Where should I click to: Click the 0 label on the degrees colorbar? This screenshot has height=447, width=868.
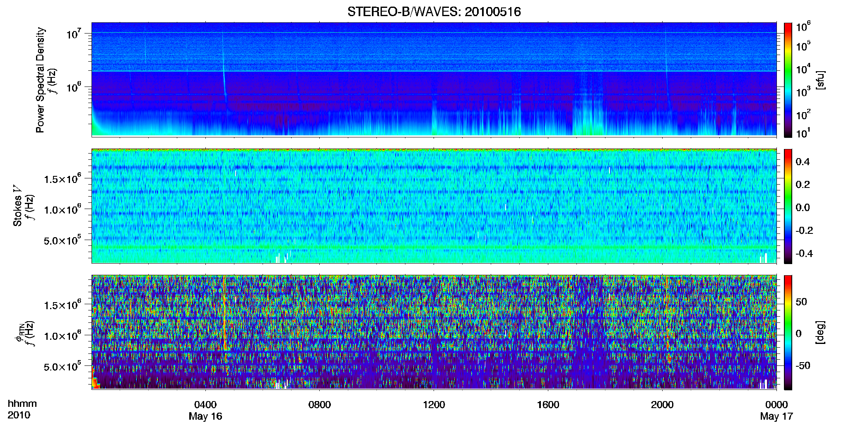[x=799, y=333]
